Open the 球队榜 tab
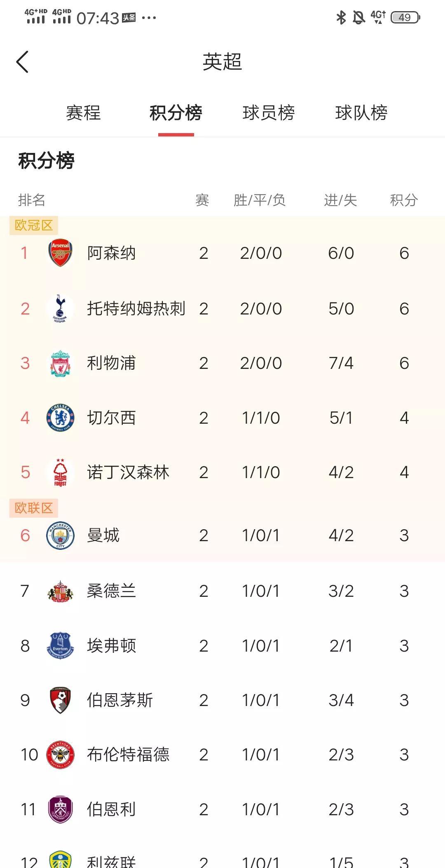 361,113
